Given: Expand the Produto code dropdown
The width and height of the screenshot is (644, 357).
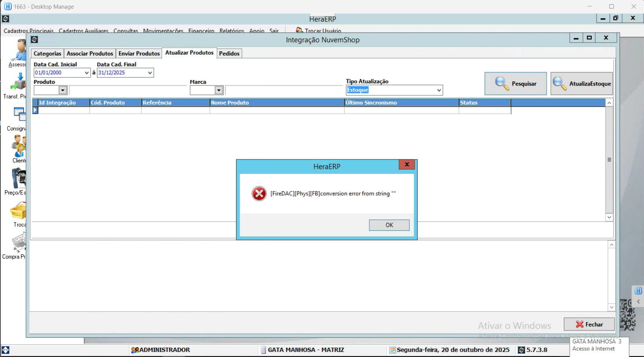Looking at the screenshot, I should [x=63, y=90].
